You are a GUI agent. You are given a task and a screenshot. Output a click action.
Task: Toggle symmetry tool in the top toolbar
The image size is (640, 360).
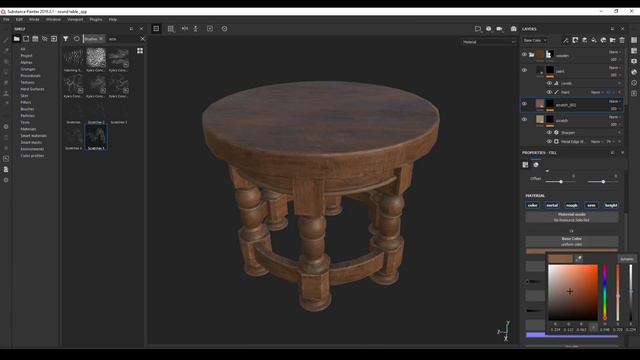[185, 29]
